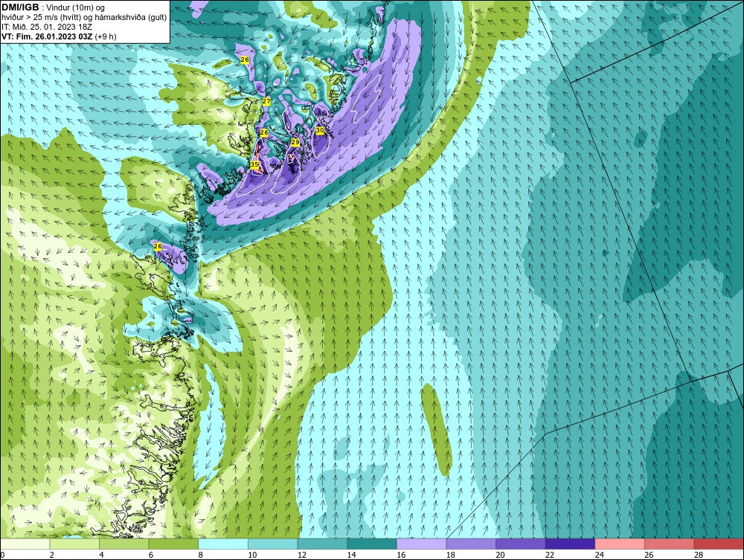This screenshot has height=560, width=744.
Task: Click scale value 10 on the legend
Action: 252,555
